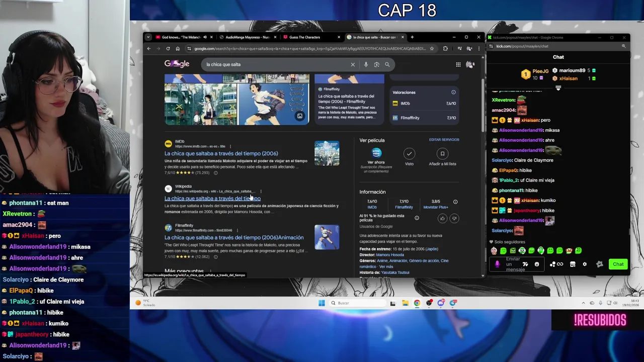The height and width of the screenshot is (362, 644).
Task: Click the taskbar Buscar search box
Action: (359, 303)
